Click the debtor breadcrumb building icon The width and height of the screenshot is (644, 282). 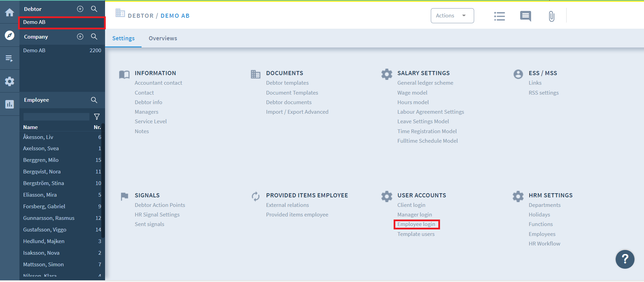click(120, 13)
